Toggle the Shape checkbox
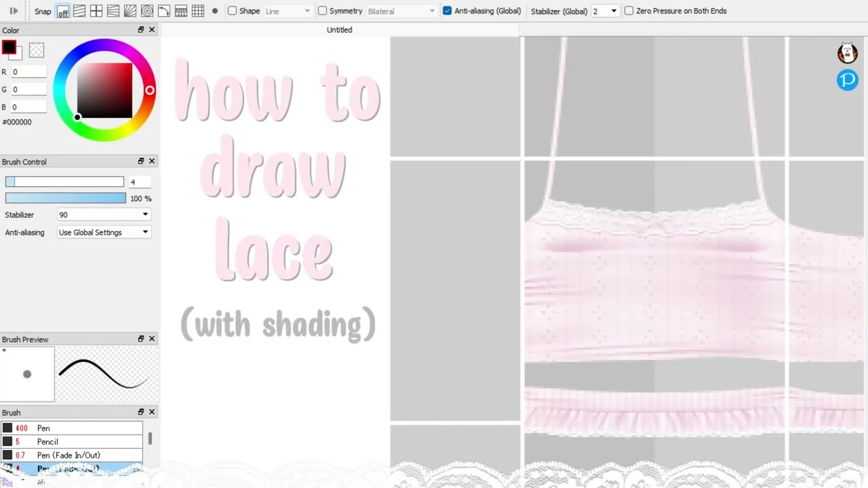Viewport: 868px width, 488px height. (x=232, y=11)
